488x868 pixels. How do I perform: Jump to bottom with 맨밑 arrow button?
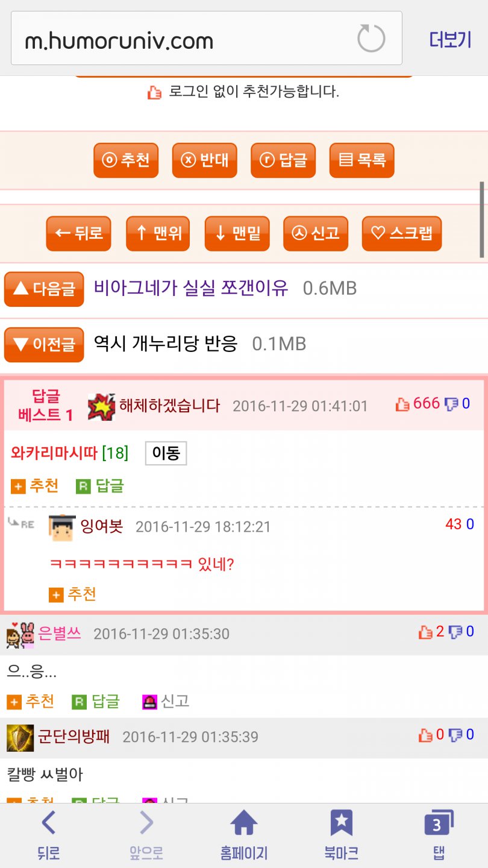tap(237, 233)
